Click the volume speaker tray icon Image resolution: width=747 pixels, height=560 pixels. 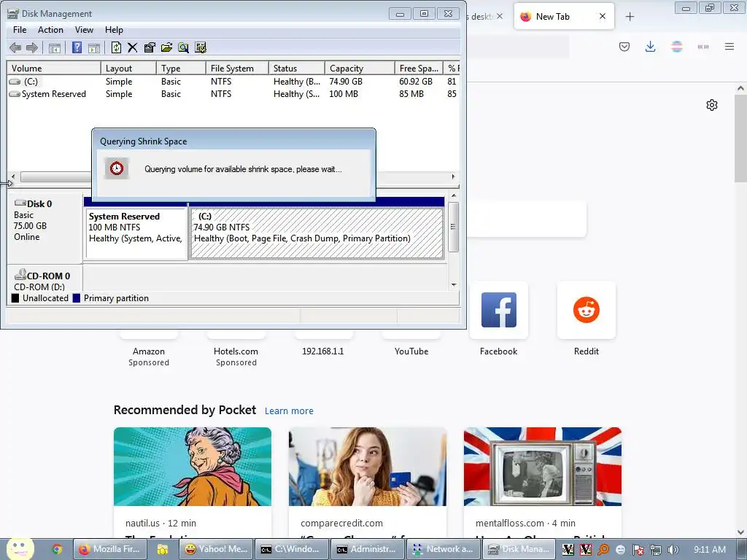(x=673, y=550)
